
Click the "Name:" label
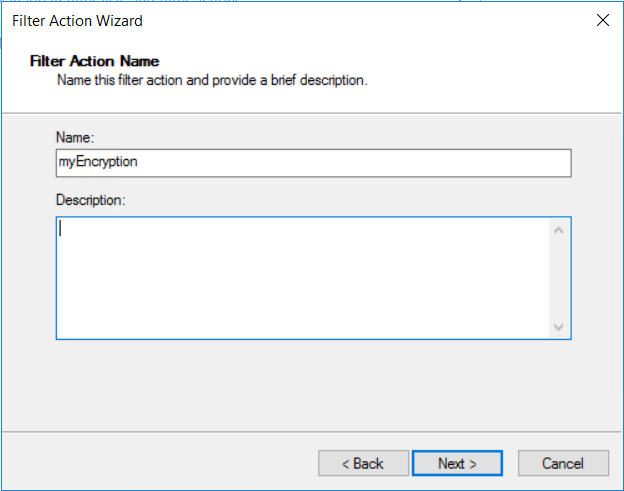75,135
